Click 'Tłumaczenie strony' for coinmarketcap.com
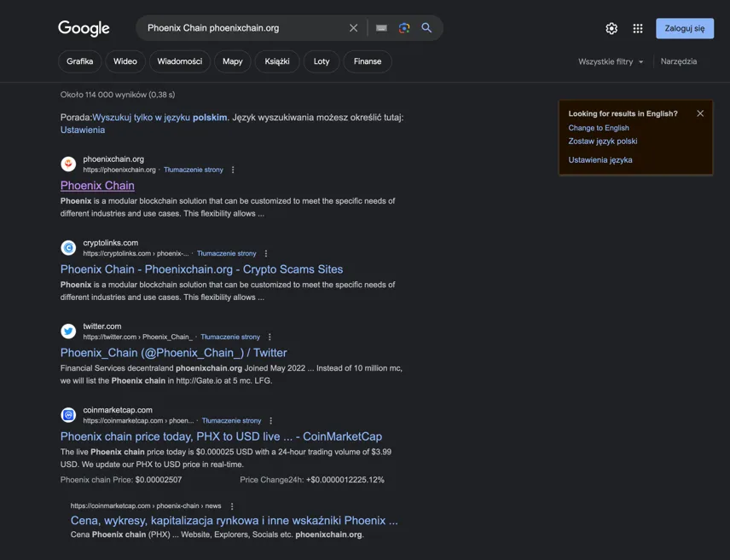The width and height of the screenshot is (730, 560). (x=231, y=421)
